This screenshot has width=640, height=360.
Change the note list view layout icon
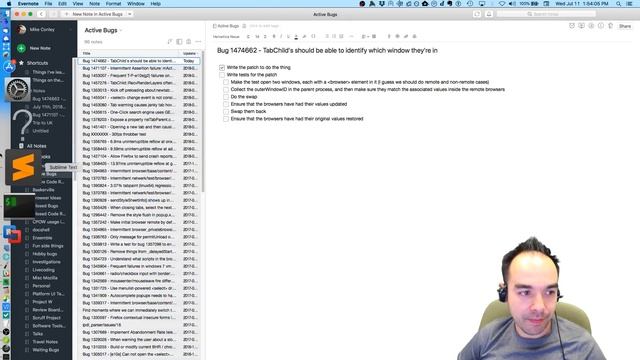179,42
